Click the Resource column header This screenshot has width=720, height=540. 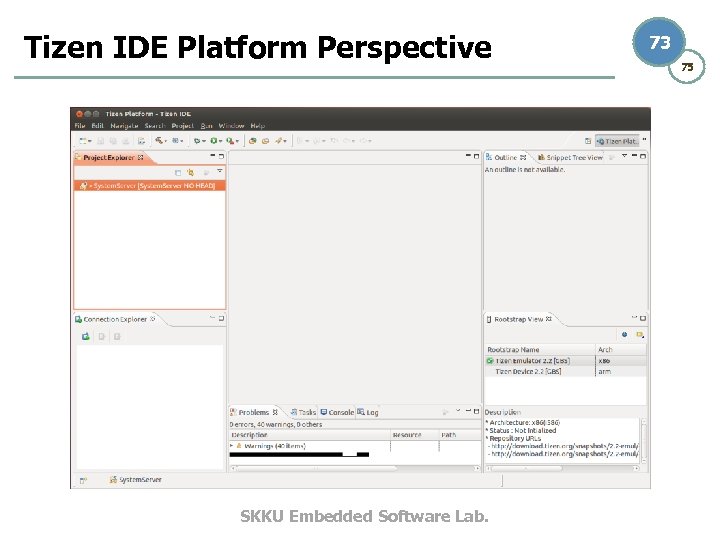(x=414, y=435)
